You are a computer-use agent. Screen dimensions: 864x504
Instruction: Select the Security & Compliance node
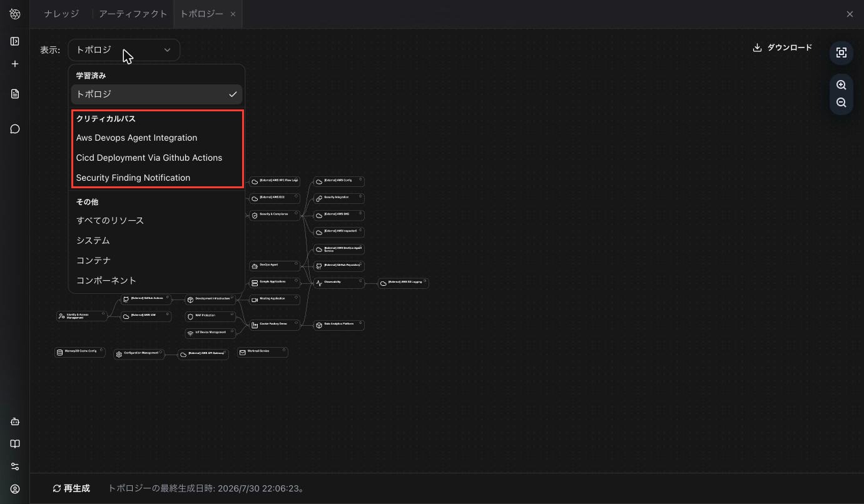275,215
